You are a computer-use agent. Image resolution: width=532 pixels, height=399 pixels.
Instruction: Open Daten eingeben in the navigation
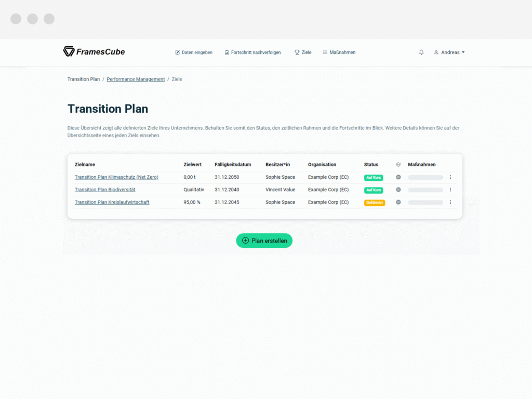click(x=194, y=52)
